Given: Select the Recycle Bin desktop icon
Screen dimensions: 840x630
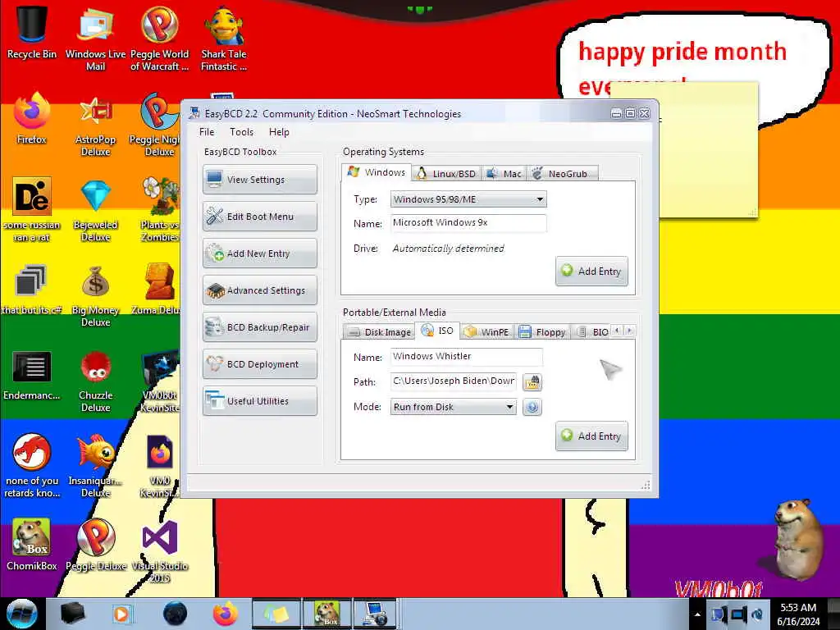Looking at the screenshot, I should point(32,32).
